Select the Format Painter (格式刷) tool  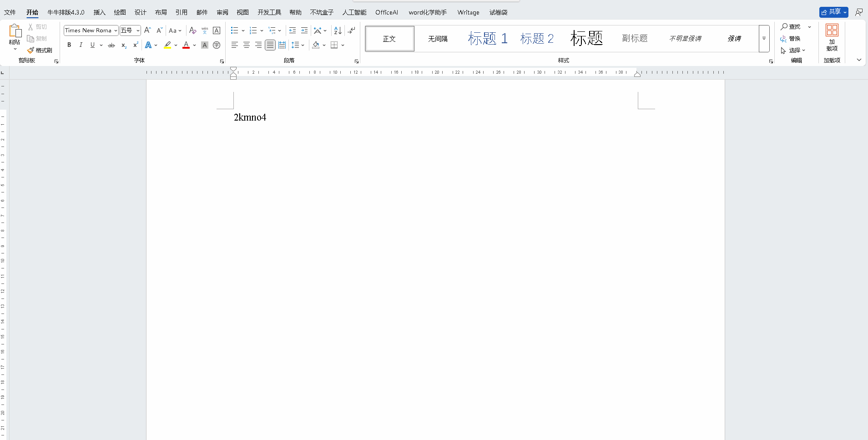pos(40,50)
